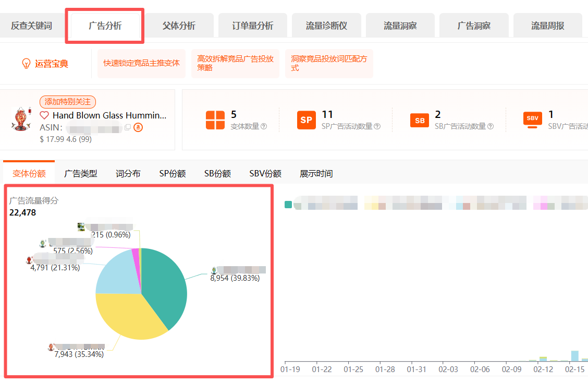Viewport: 588px width, 382px height.
Task: Copy the ASIN using the copy icon
Action: (x=128, y=127)
